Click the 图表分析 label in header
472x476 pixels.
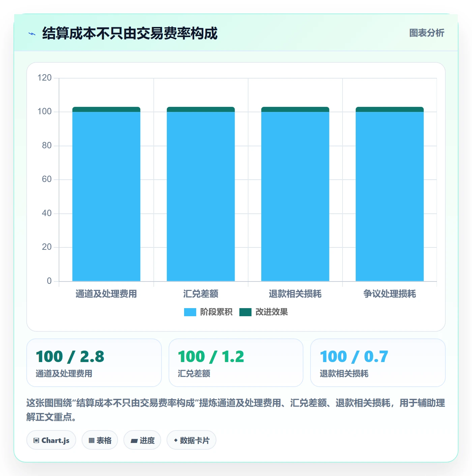pos(426,33)
